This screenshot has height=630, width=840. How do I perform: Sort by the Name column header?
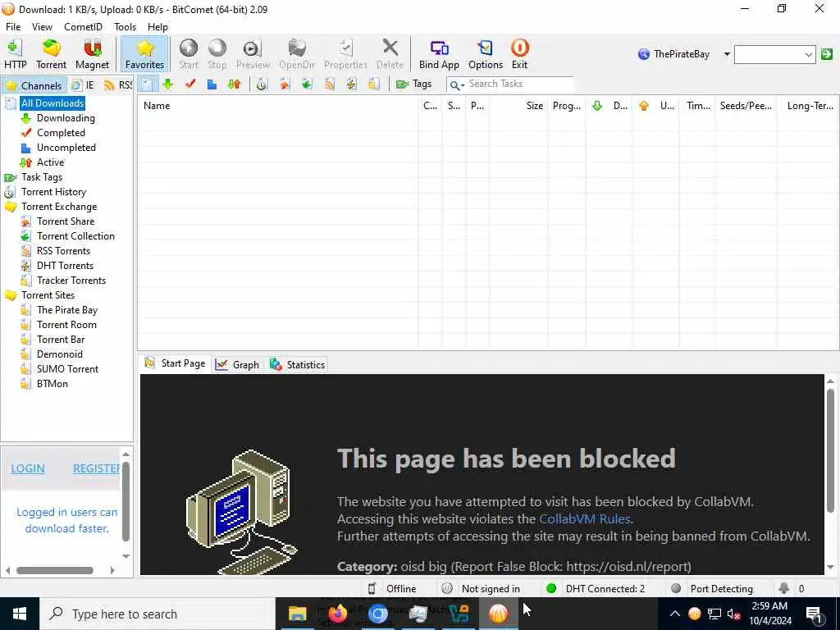click(x=278, y=106)
